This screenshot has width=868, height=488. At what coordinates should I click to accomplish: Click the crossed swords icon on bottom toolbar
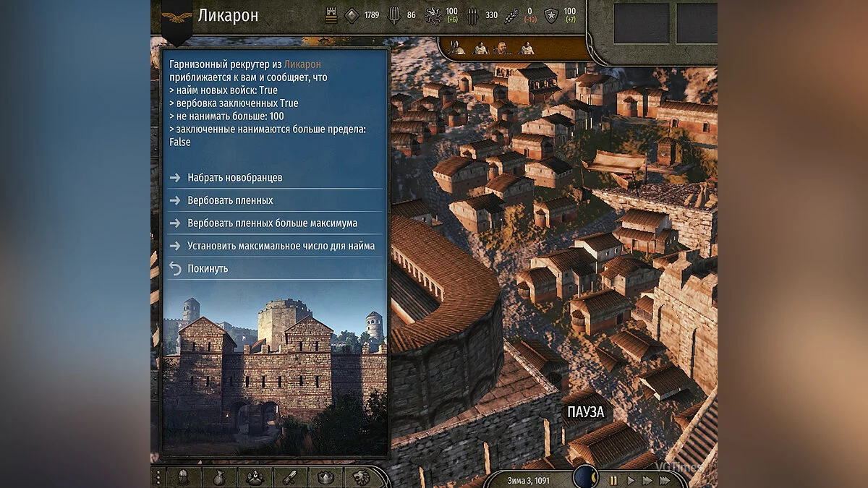[289, 477]
